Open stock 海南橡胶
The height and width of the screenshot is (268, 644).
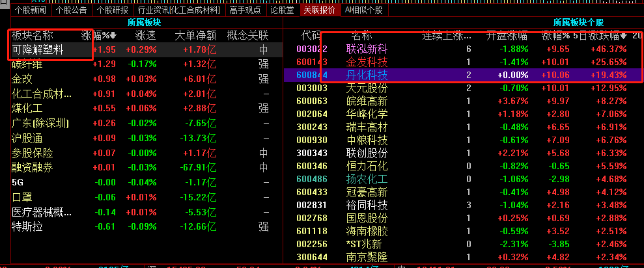point(367,232)
